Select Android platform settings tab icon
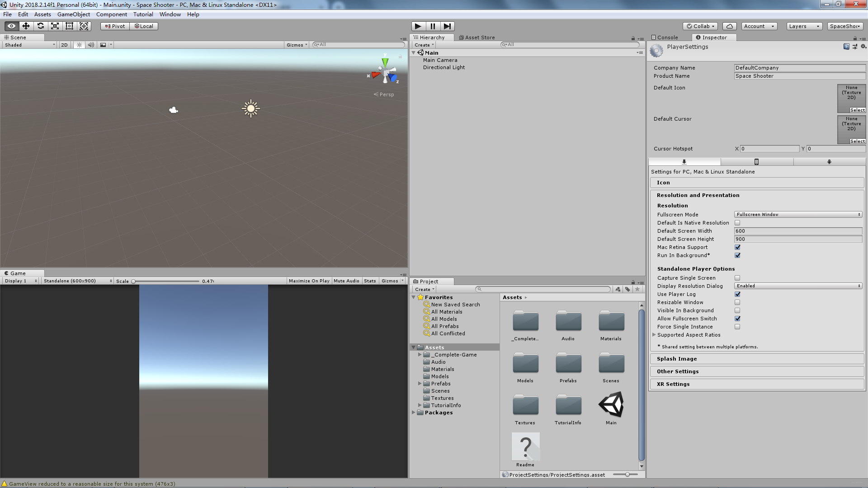Screen dimensions: 868x488 [x=829, y=162]
